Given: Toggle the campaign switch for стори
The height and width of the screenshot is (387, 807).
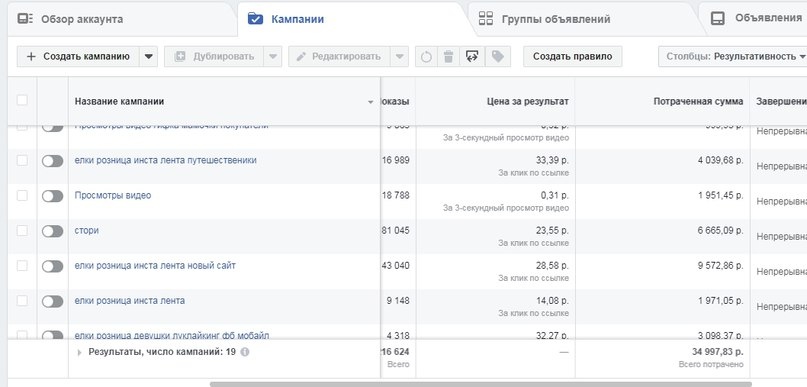Looking at the screenshot, I should pos(52,231).
